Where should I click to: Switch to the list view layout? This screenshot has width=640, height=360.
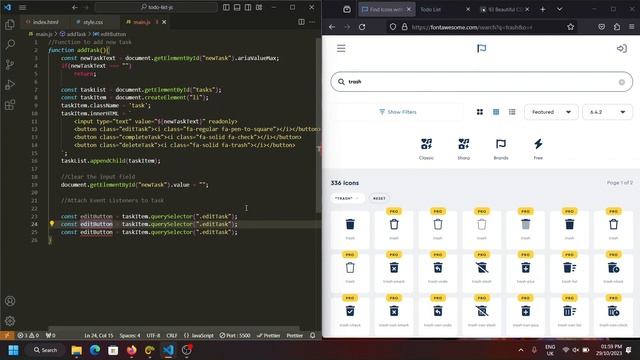point(512,112)
